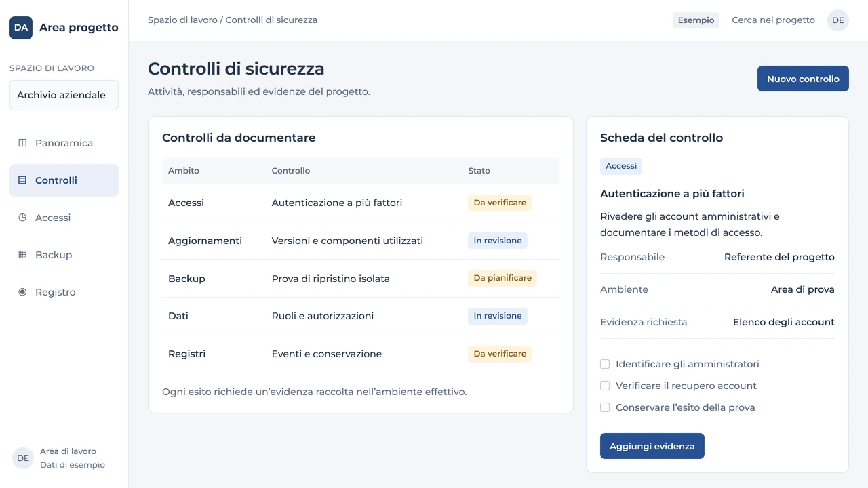This screenshot has height=488, width=868.
Task: Click the Area di prova value
Action: [803, 289]
